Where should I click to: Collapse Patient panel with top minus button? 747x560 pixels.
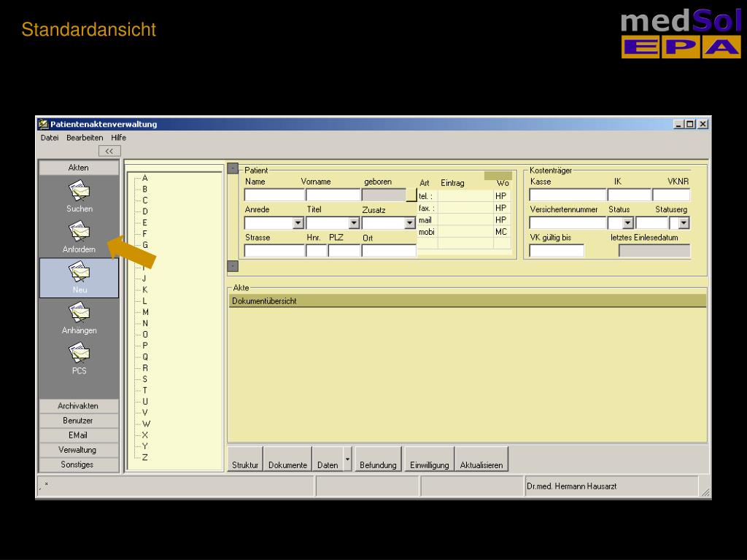click(233, 168)
